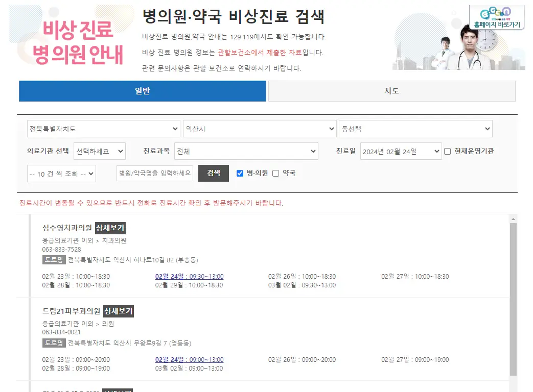Expand the 동선택 district dropdown
Screen dimensions: 533x392
[x=415, y=129]
